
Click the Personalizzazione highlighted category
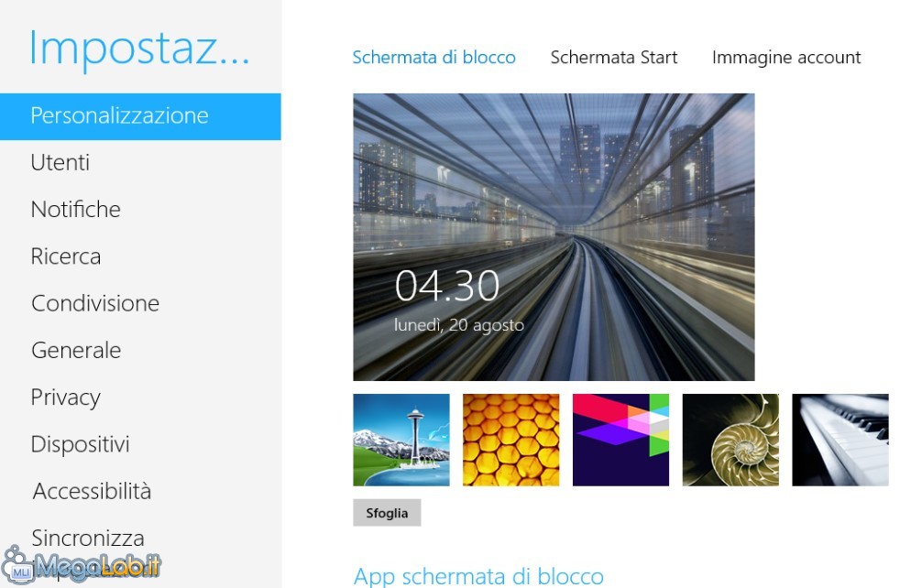point(140,116)
